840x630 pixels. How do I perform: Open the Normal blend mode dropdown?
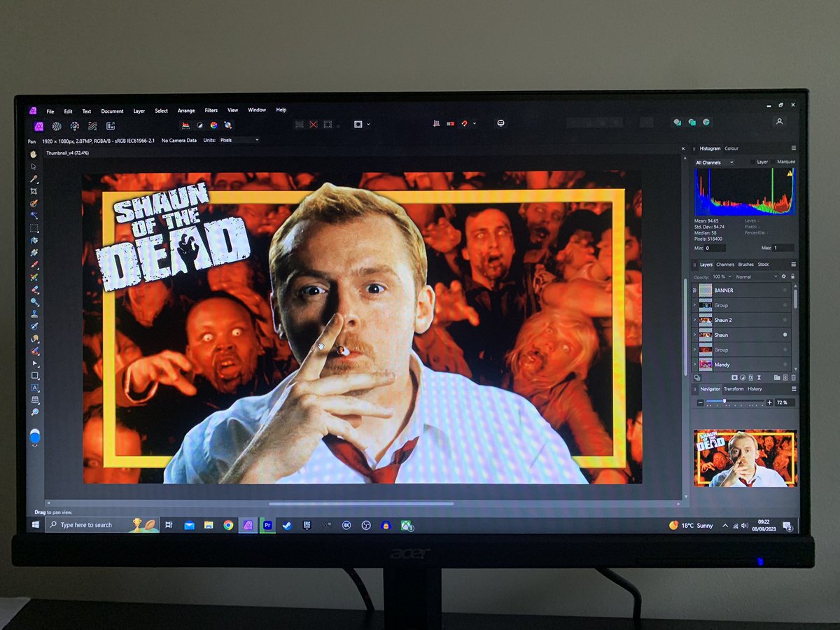click(x=756, y=276)
